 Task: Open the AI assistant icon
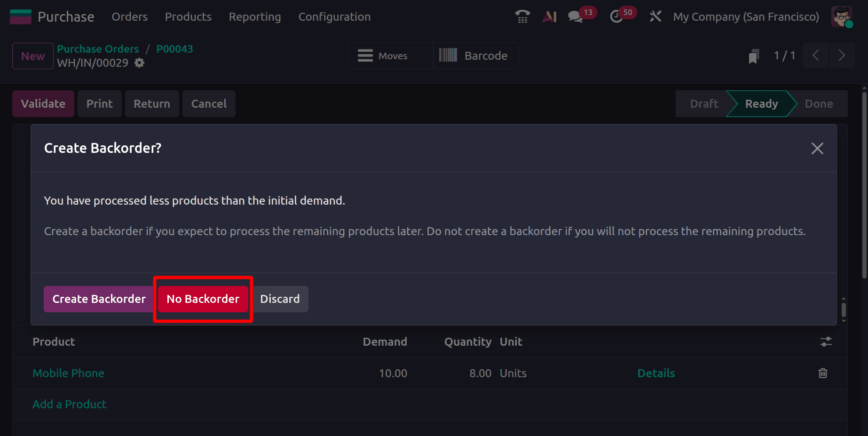pyautogui.click(x=549, y=16)
